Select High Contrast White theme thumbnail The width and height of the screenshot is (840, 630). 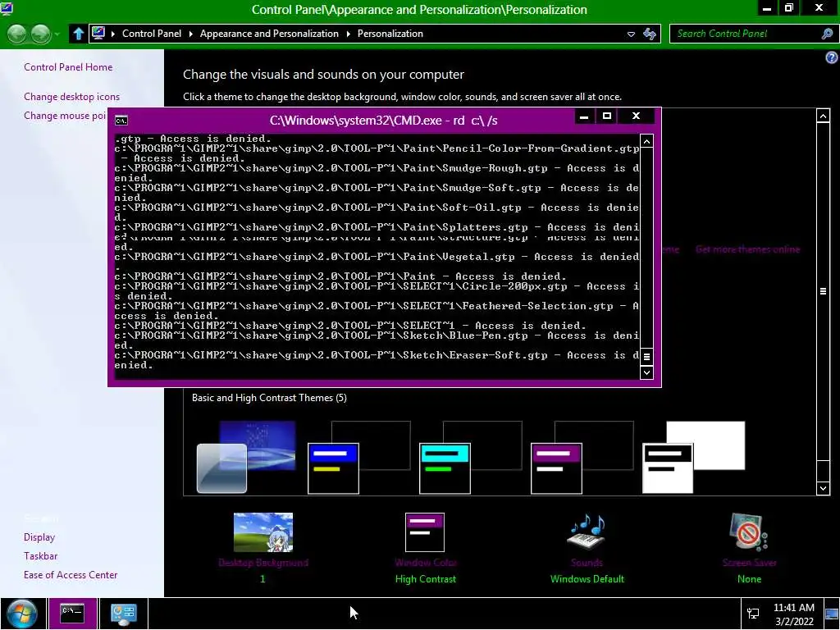[693, 457]
